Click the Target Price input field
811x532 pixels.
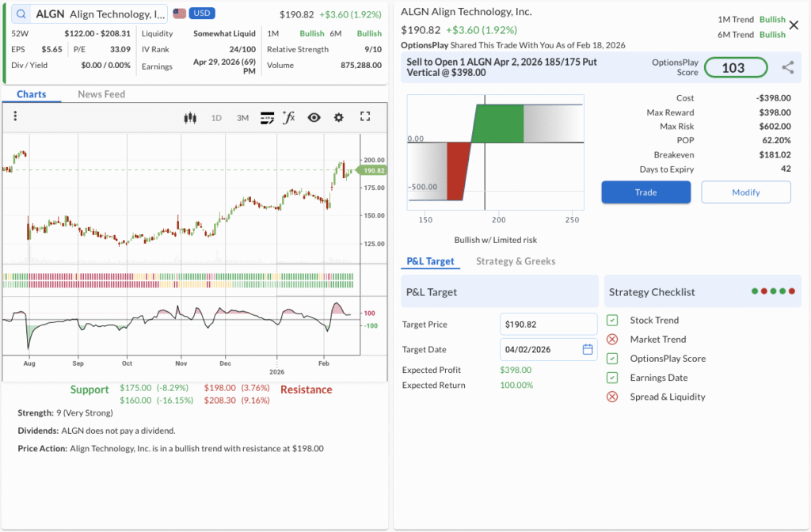coord(549,325)
